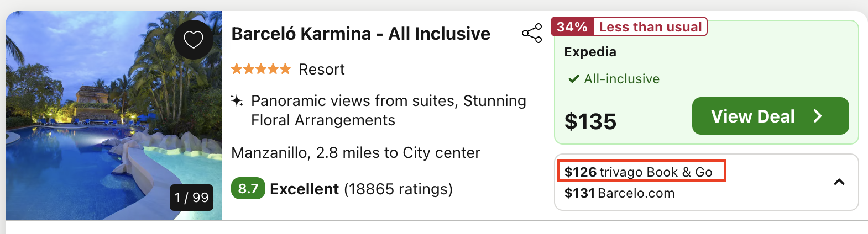
Task: Click the $135 Expedia price
Action: coord(590,121)
